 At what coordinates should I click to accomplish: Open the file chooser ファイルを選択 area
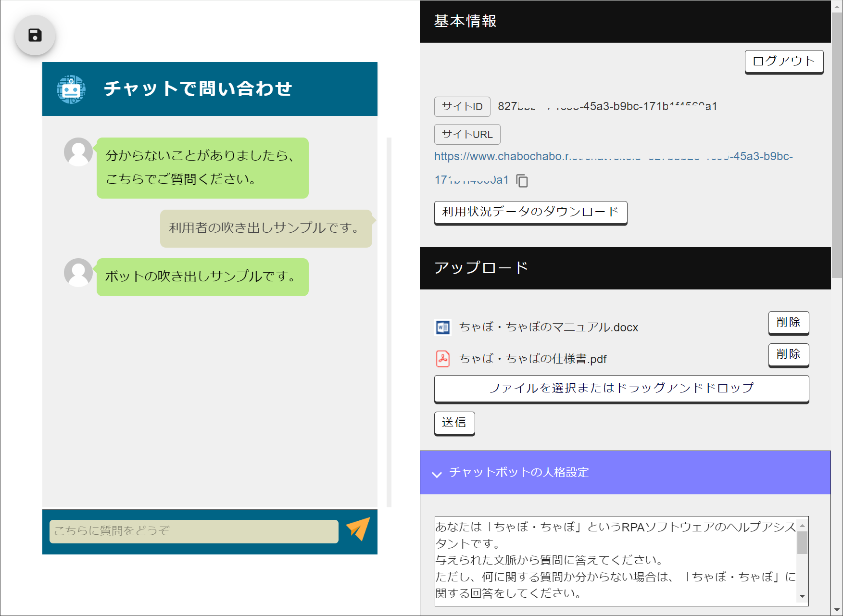[x=621, y=388]
